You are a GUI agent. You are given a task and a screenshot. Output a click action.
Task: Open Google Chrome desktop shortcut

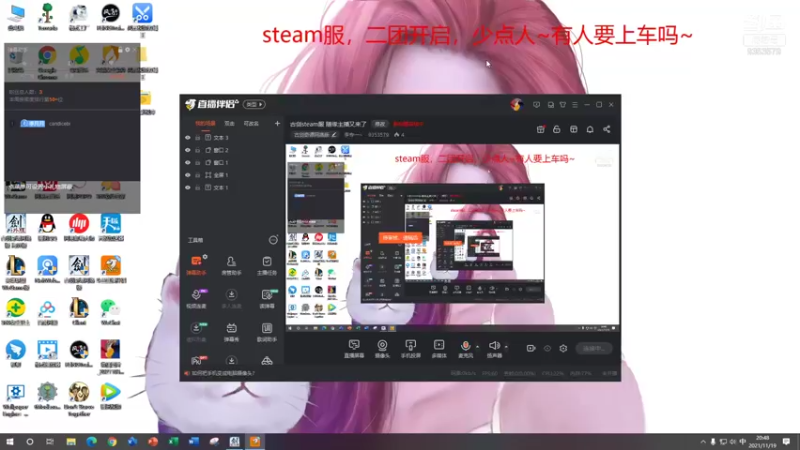pyautogui.click(x=47, y=63)
